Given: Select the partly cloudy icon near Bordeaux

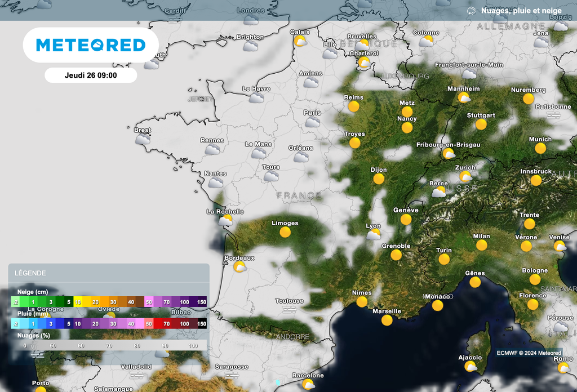Looking at the screenshot, I should pyautogui.click(x=239, y=267).
